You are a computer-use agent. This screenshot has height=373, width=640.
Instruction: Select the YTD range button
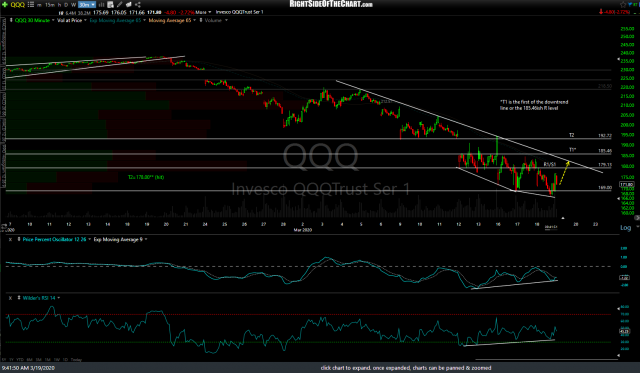(20, 360)
